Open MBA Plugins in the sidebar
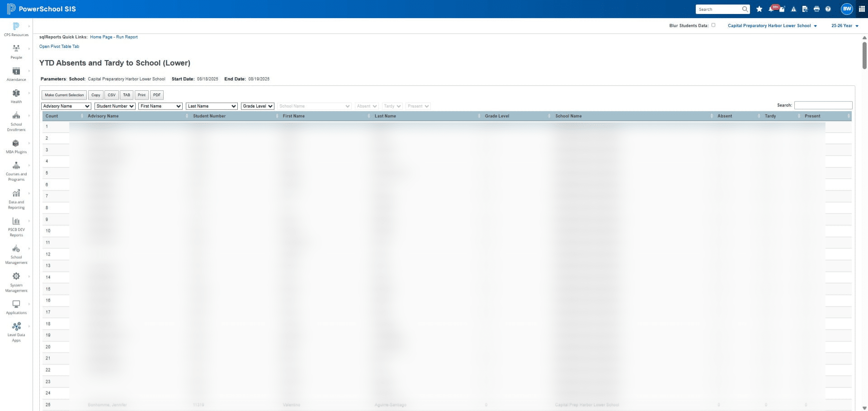The width and height of the screenshot is (868, 411). 16,146
